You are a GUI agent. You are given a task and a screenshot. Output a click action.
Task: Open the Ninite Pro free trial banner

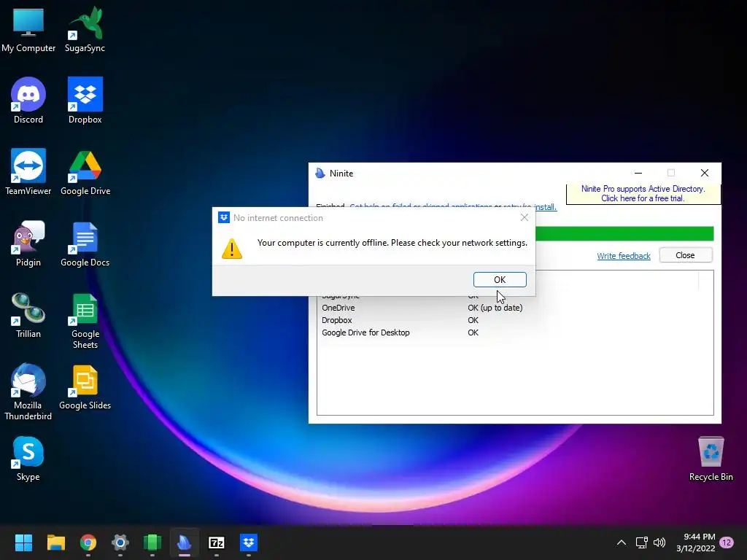tap(643, 194)
